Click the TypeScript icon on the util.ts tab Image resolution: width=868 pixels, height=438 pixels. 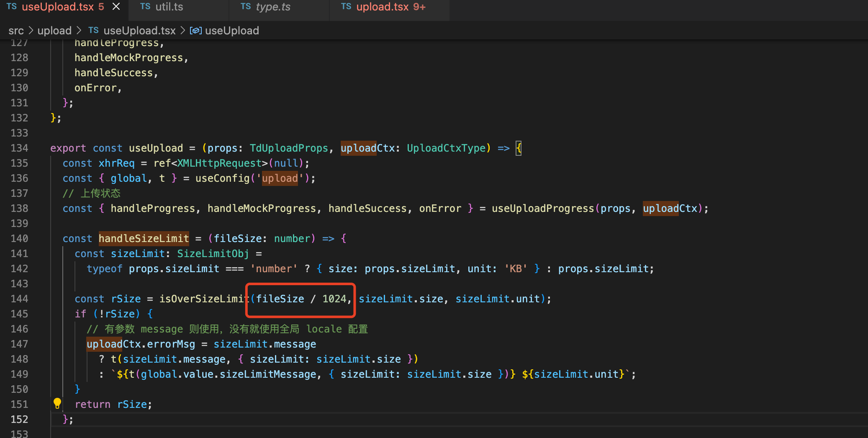(145, 6)
